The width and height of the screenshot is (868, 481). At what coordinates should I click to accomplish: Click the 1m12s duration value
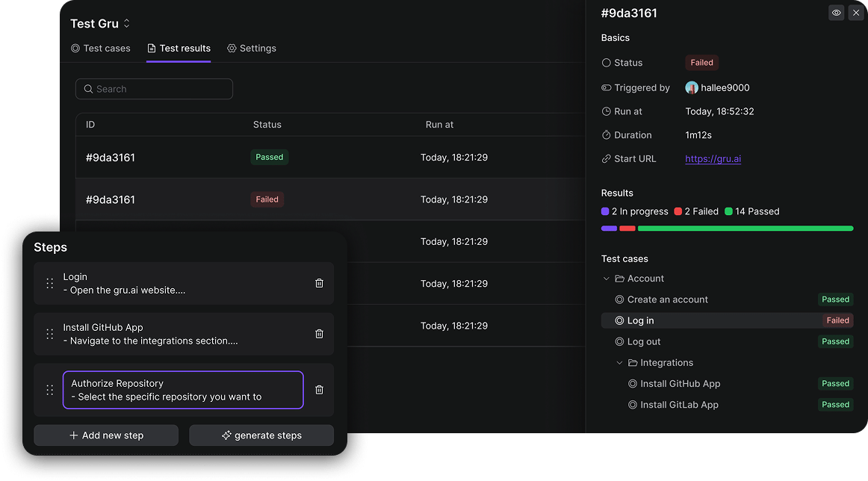click(x=698, y=135)
